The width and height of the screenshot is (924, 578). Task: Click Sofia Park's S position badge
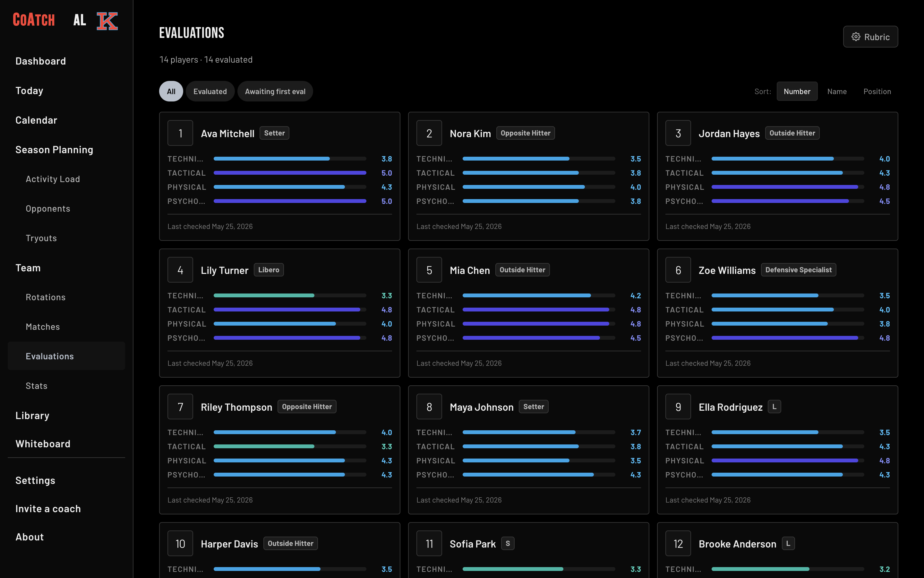click(x=508, y=544)
